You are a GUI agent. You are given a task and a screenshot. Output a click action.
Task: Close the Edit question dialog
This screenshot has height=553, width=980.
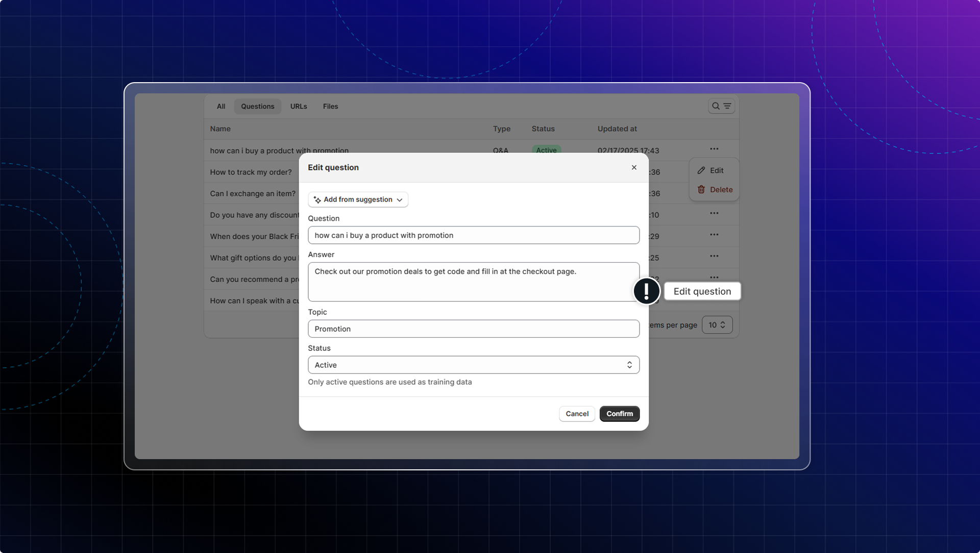tap(634, 167)
